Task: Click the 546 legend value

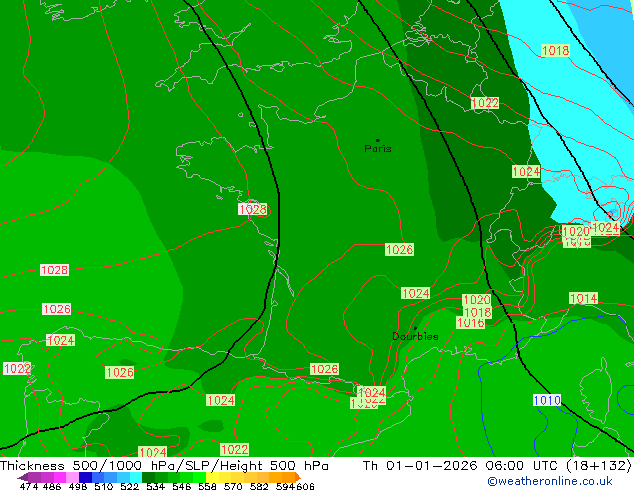Action: (181, 486)
